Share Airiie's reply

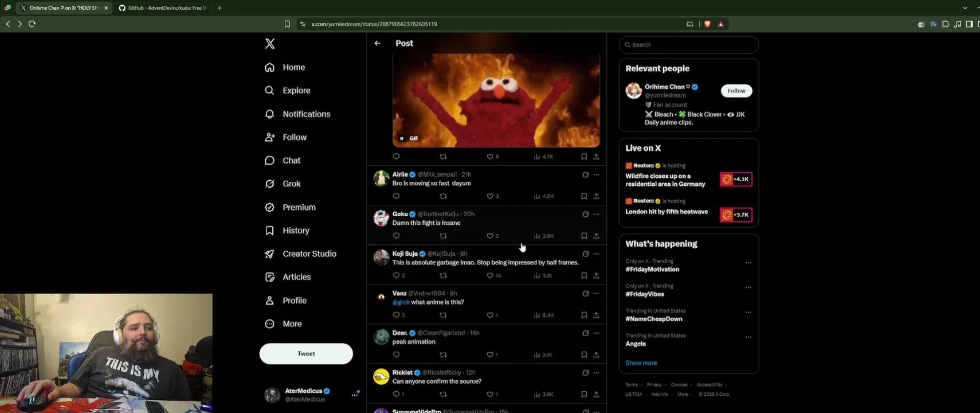coord(596,196)
